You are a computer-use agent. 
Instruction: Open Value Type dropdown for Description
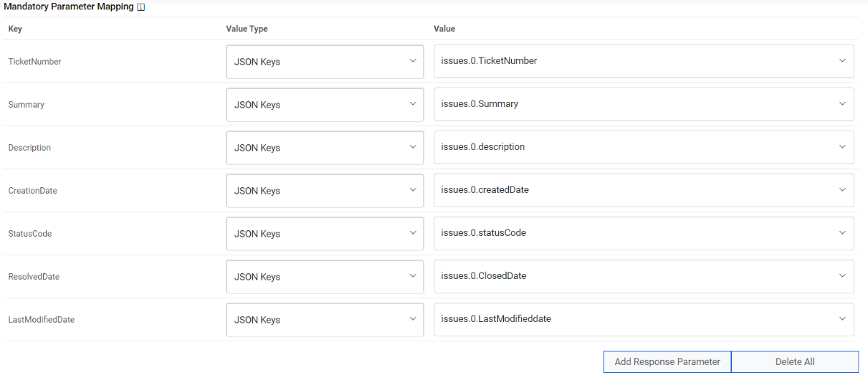pyautogui.click(x=324, y=148)
